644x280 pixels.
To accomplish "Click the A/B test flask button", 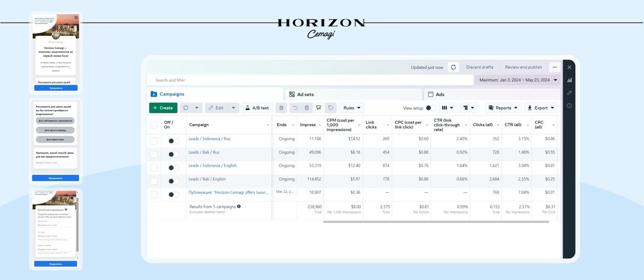I will coord(257,108).
